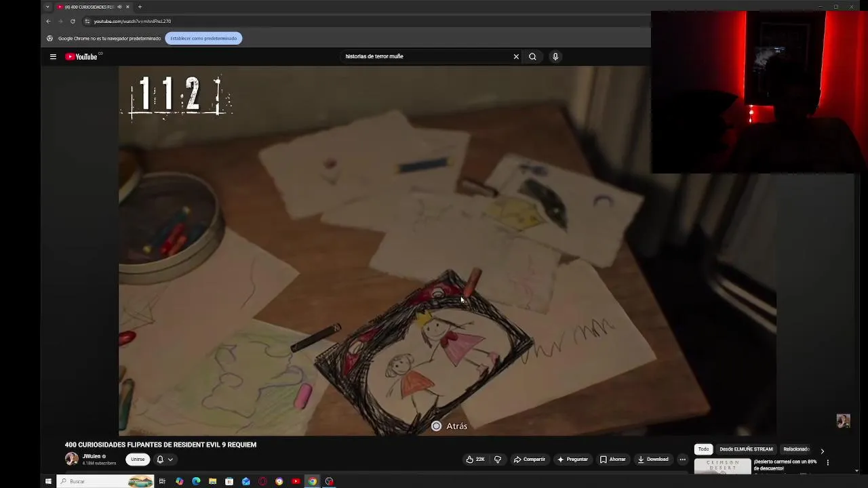Open JWulen channel avatar
The height and width of the screenshot is (488, 868).
tap(71, 460)
